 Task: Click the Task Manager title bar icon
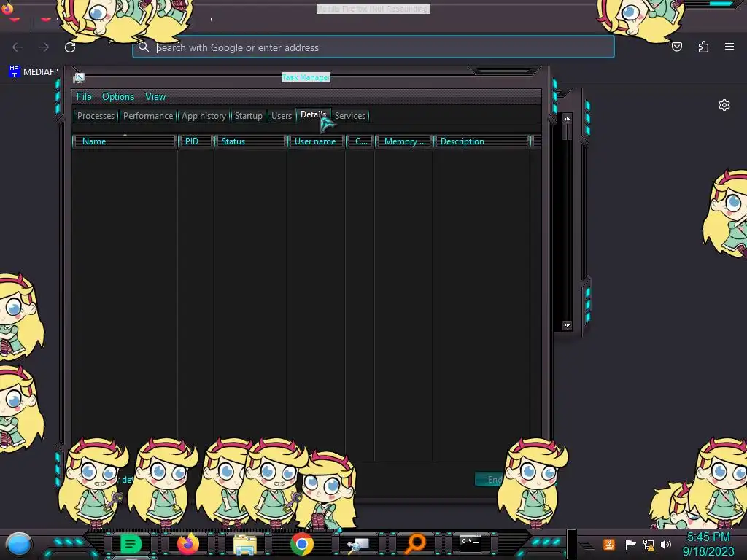(x=79, y=77)
